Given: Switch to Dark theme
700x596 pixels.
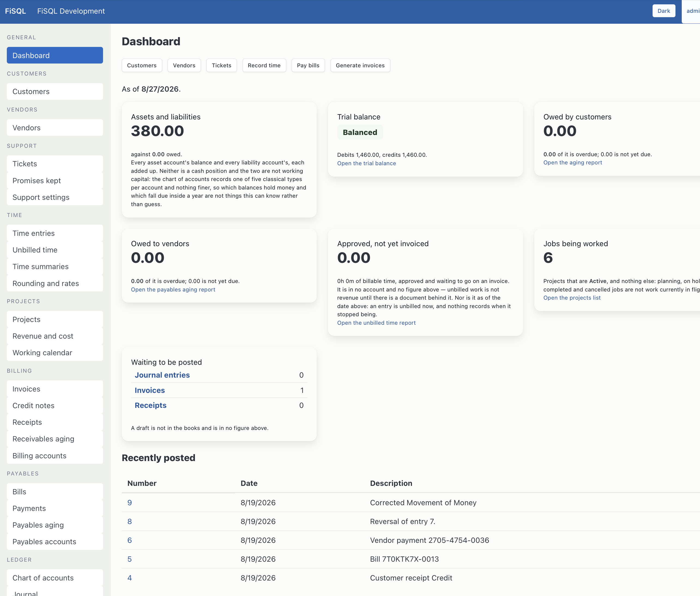Looking at the screenshot, I should (x=663, y=11).
